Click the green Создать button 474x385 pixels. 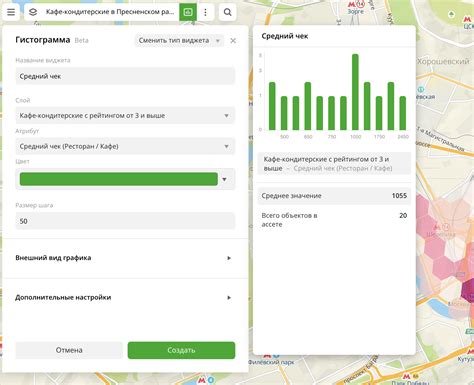coord(181,350)
